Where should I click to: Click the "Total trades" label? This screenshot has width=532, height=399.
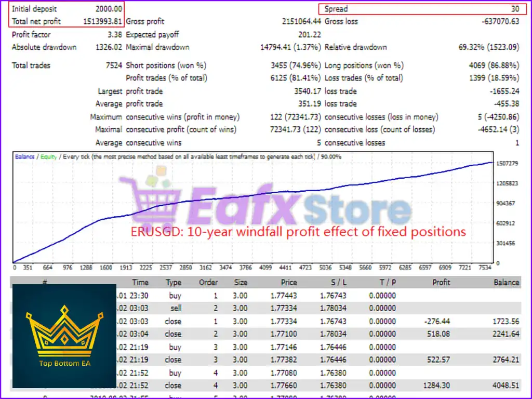(x=31, y=65)
